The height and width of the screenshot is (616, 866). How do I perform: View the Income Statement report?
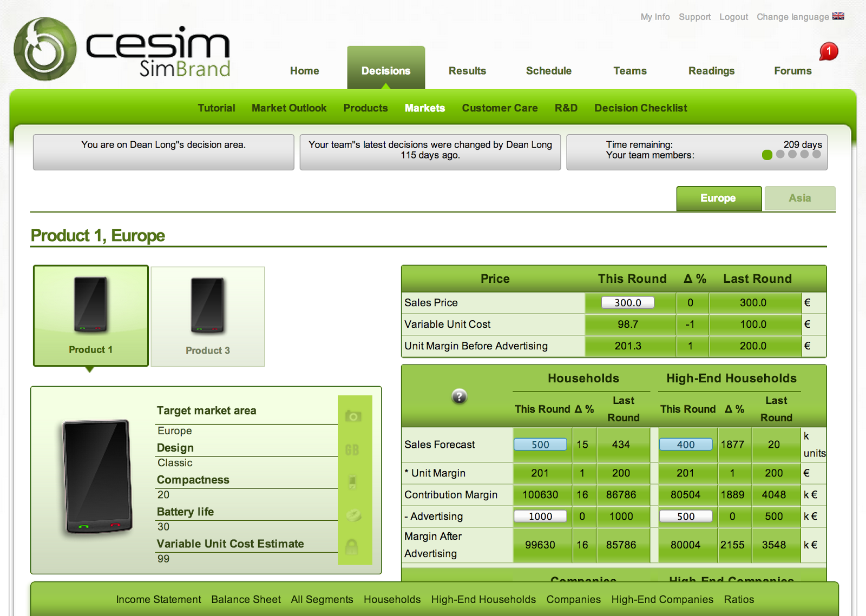(x=158, y=599)
